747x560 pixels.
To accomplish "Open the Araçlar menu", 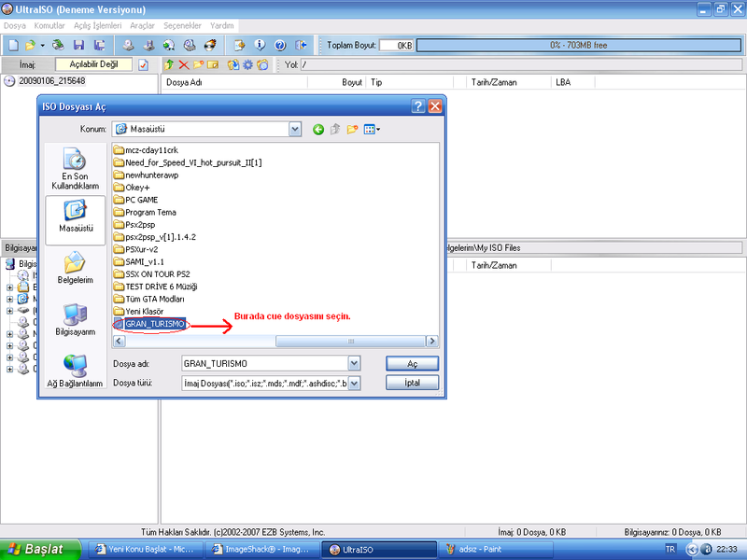I will tap(143, 26).
